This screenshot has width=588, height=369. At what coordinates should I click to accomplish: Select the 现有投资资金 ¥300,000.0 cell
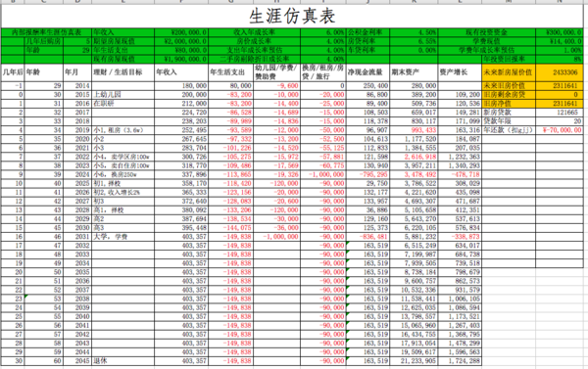pos(560,32)
